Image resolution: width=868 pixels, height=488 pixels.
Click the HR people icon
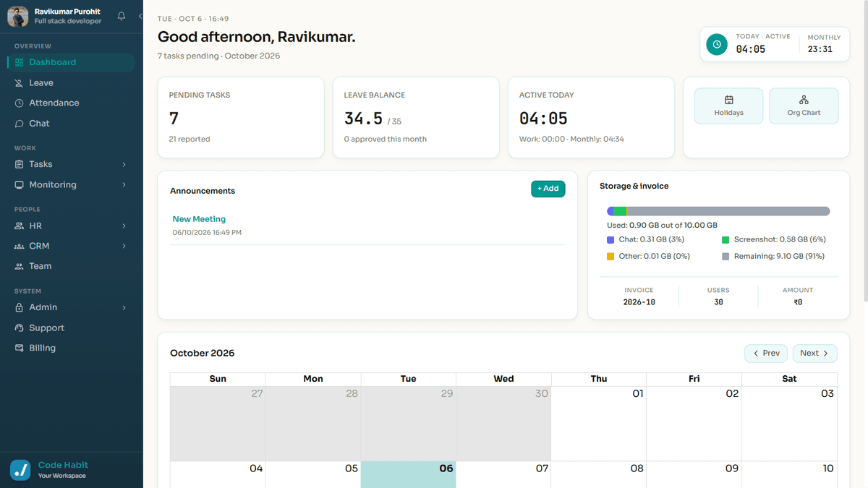[20, 226]
